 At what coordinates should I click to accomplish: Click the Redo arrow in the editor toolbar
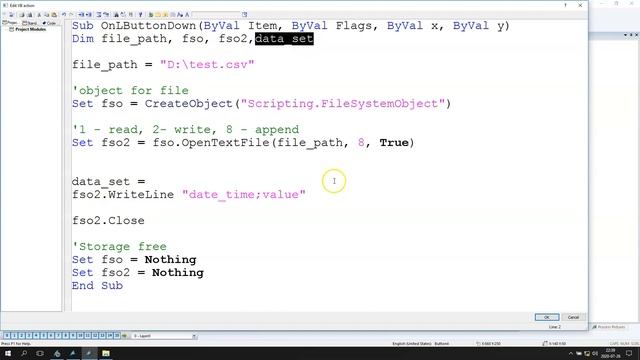pyautogui.click(x=71, y=15)
